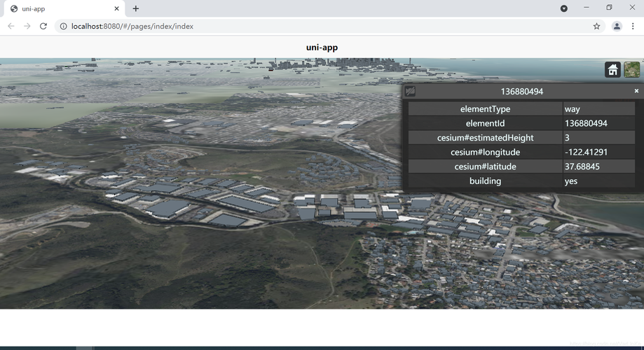644x350 pixels.
Task: Open a new browser tab
Action: pos(135,8)
